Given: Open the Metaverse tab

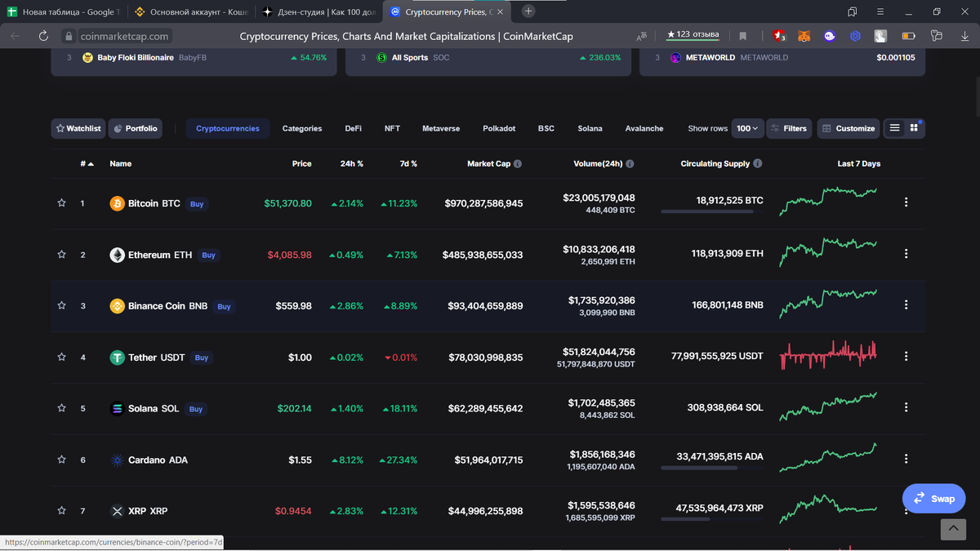Looking at the screenshot, I should click(x=441, y=128).
